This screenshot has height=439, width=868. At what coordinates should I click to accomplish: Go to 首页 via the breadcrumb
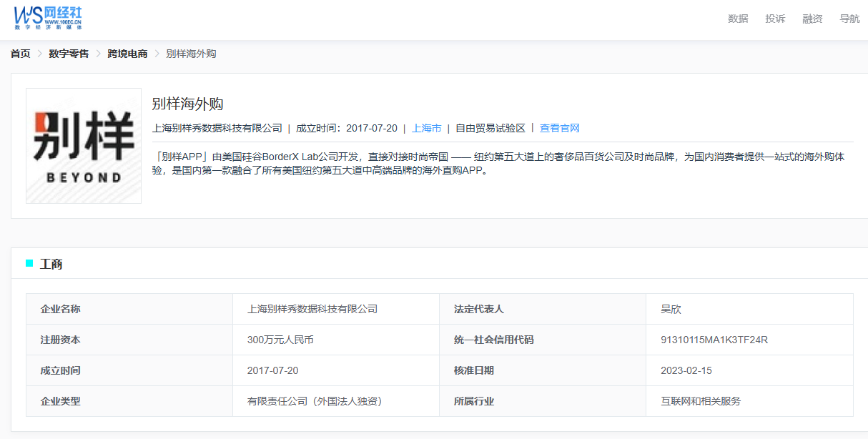tap(21, 54)
